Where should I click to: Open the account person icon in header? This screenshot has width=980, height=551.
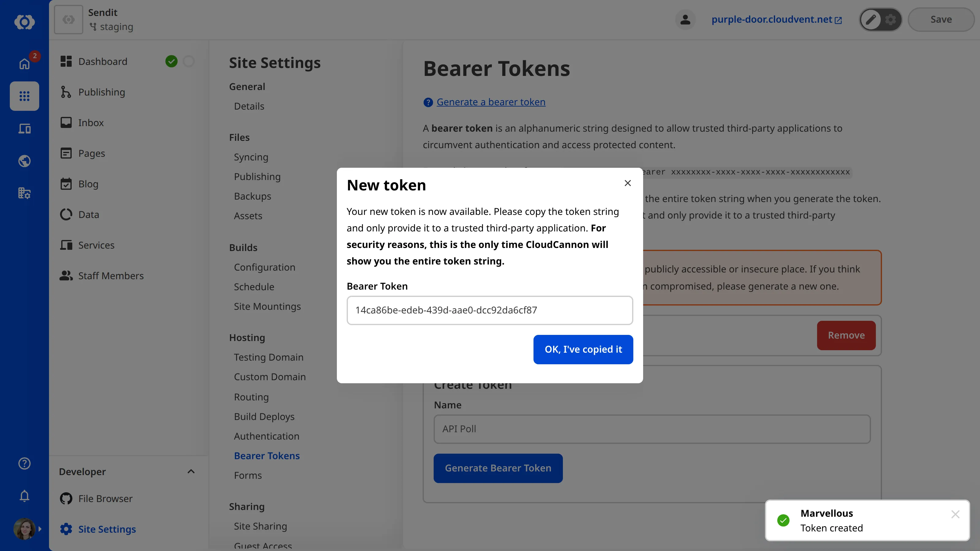coord(685,19)
